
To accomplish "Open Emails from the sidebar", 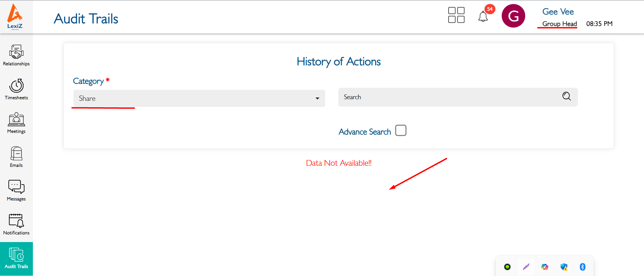I will pyautogui.click(x=16, y=157).
